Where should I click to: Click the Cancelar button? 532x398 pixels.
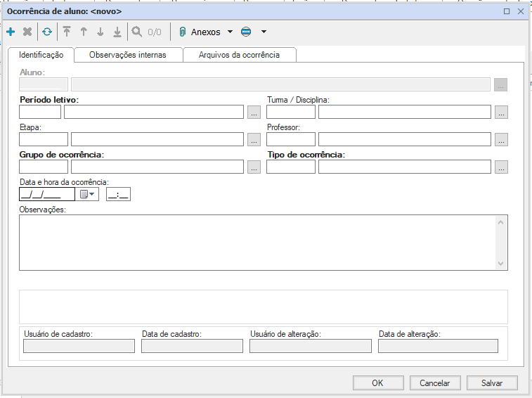[434, 383]
